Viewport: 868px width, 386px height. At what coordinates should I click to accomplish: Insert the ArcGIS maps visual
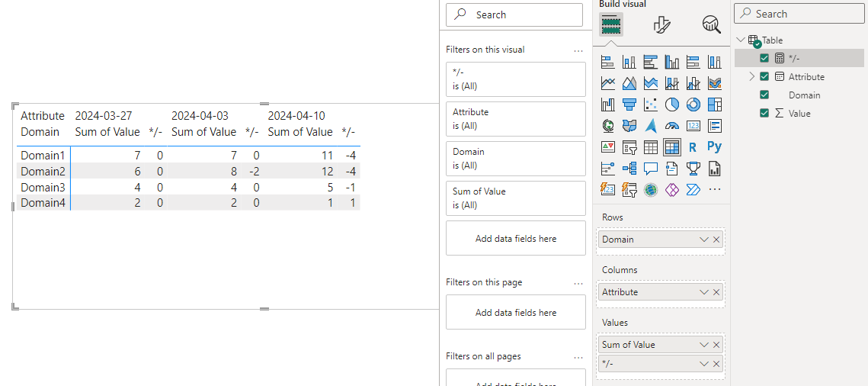pos(651,189)
